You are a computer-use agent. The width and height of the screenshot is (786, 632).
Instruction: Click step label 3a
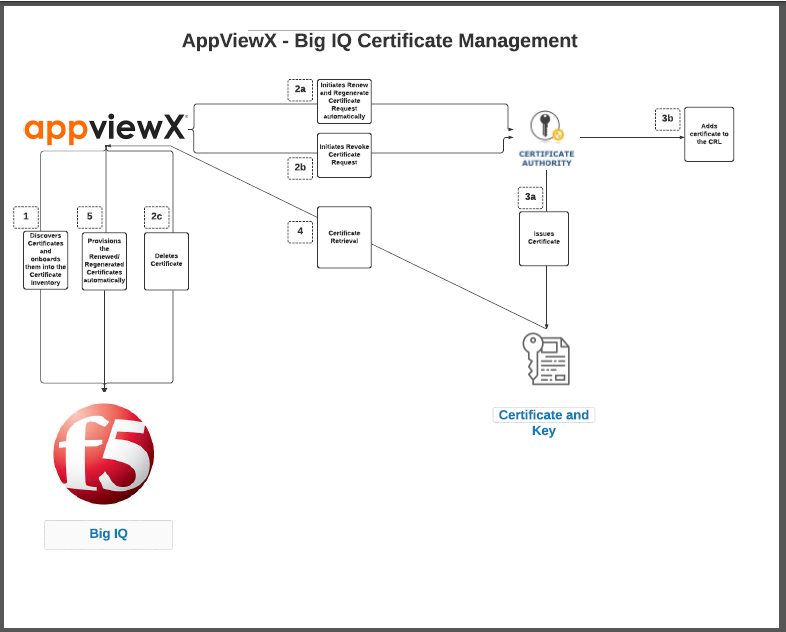pos(530,197)
